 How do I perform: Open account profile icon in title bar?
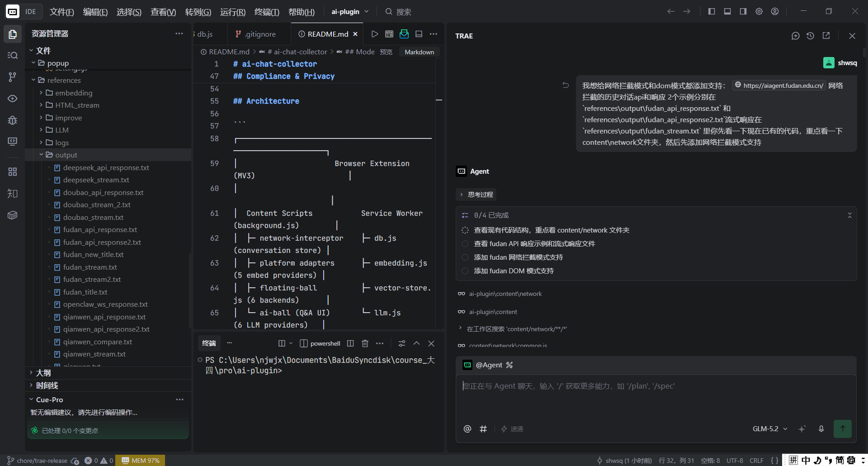pos(775,12)
